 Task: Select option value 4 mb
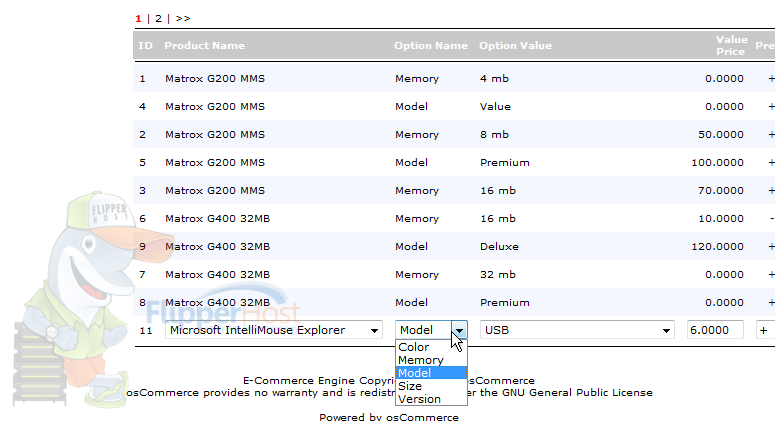(x=494, y=78)
